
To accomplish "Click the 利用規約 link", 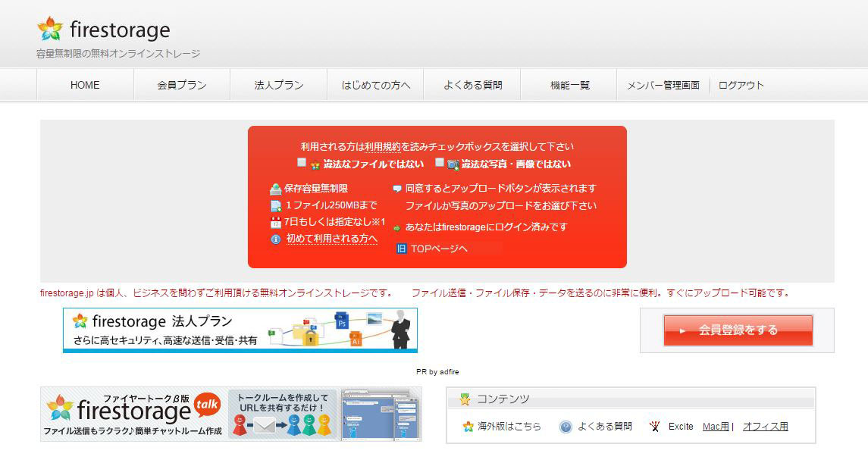I will (383, 146).
